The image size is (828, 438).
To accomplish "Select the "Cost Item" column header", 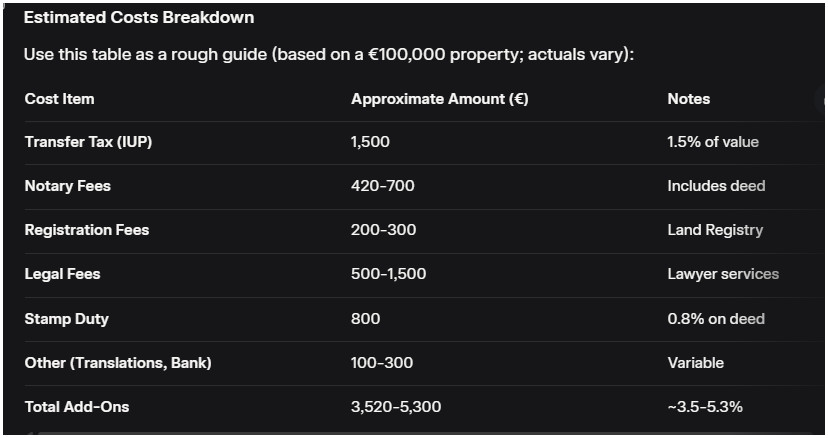I will point(60,99).
